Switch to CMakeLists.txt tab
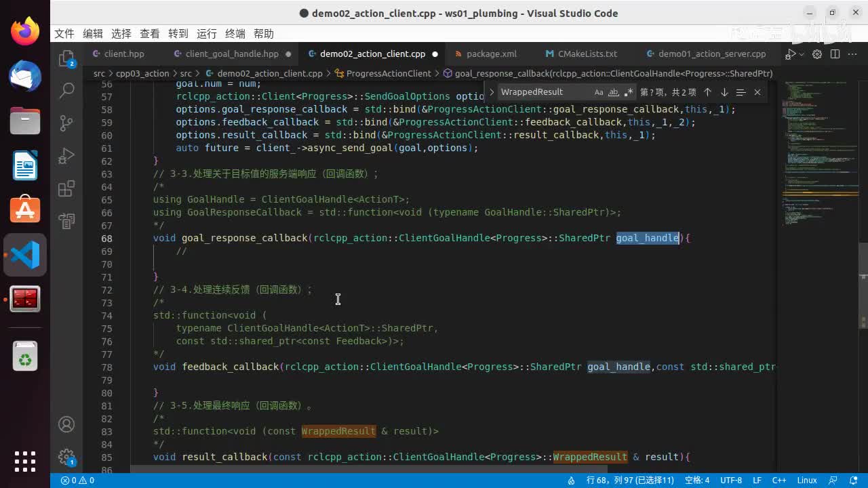The width and height of the screenshot is (868, 488). click(587, 54)
